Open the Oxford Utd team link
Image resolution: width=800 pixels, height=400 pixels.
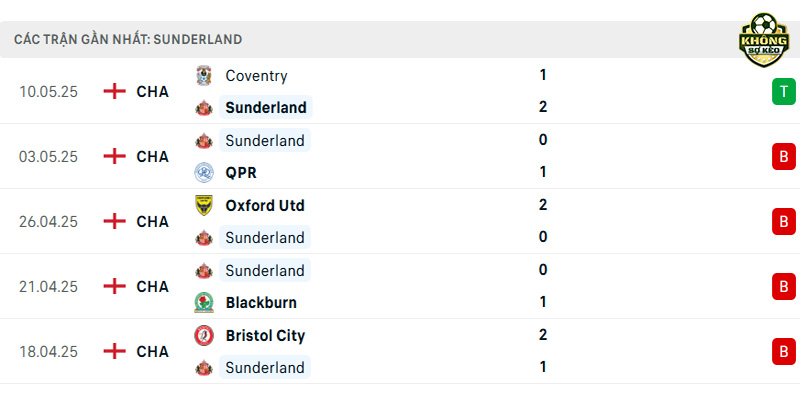265,206
